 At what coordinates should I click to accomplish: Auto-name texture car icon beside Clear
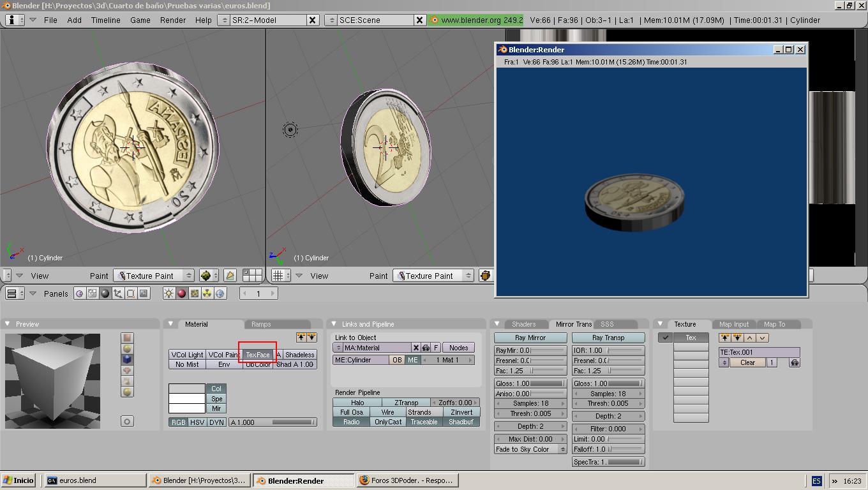click(x=795, y=362)
